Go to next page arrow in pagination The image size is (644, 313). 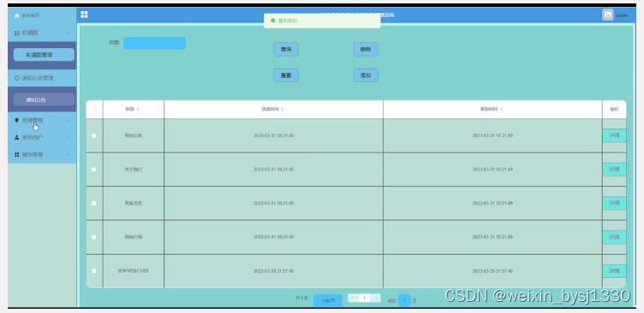pyautogui.click(x=375, y=298)
